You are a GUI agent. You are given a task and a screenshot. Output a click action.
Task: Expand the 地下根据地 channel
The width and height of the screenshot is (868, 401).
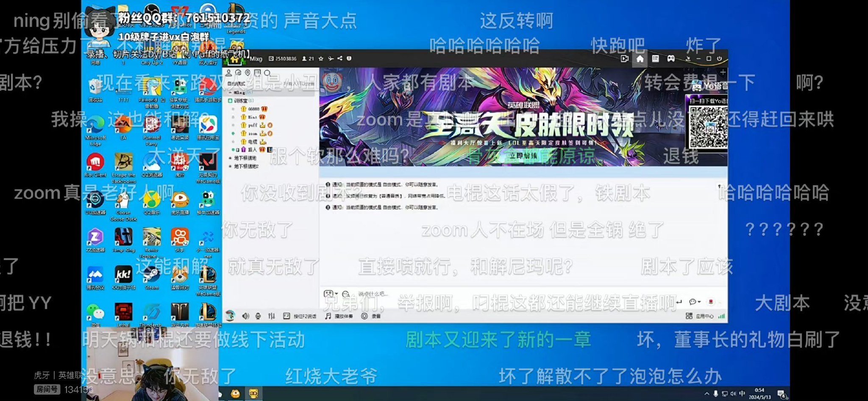pyautogui.click(x=229, y=158)
